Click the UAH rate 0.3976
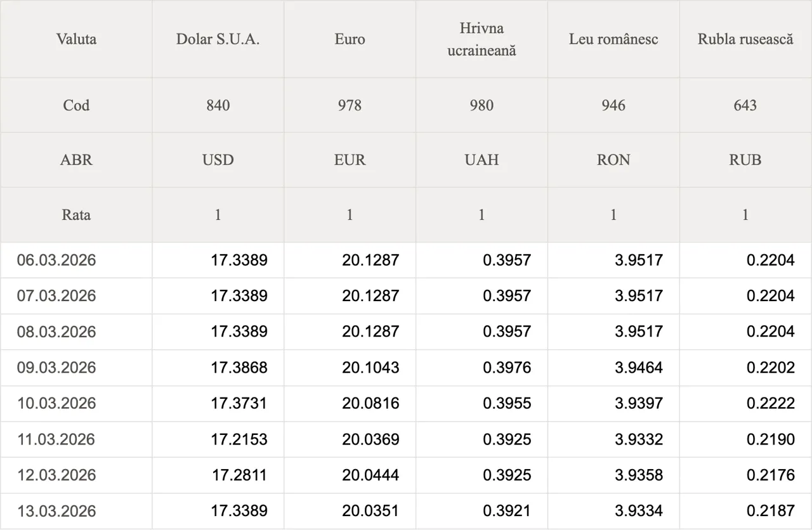This screenshot has height=530, width=812. tap(507, 368)
